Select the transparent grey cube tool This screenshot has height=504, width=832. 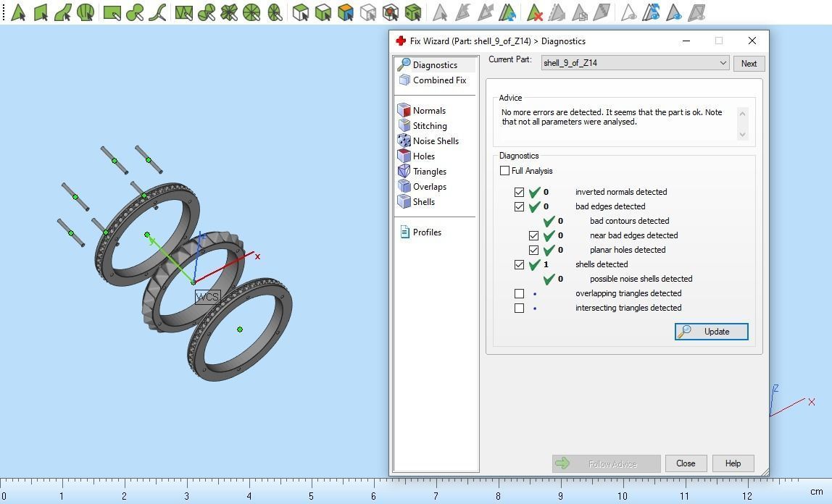367,12
